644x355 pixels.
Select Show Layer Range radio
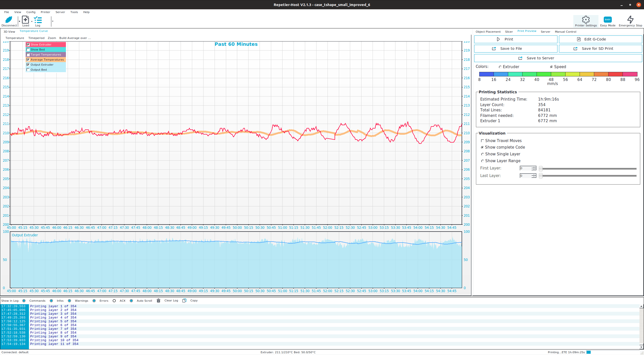482,161
